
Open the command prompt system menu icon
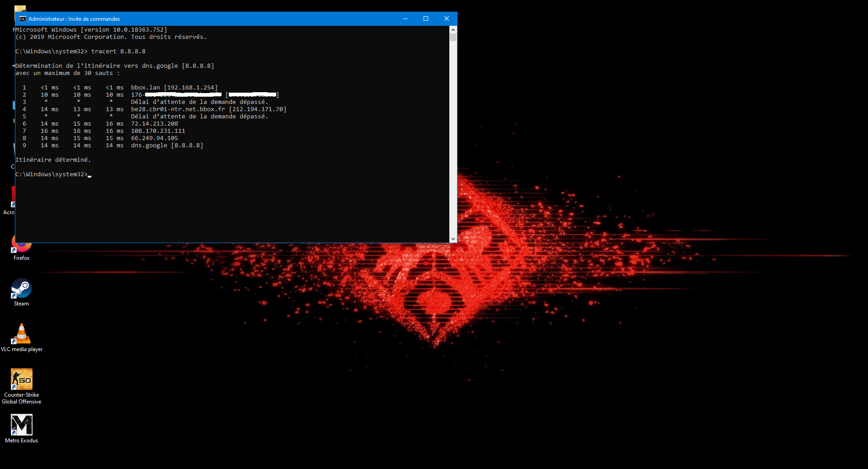click(22, 19)
